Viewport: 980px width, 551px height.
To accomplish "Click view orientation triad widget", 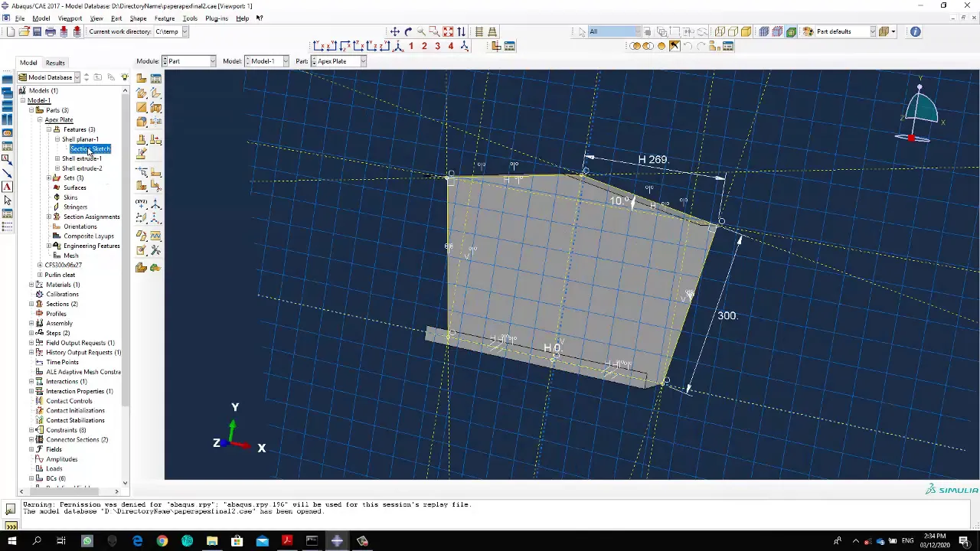I will click(920, 109).
